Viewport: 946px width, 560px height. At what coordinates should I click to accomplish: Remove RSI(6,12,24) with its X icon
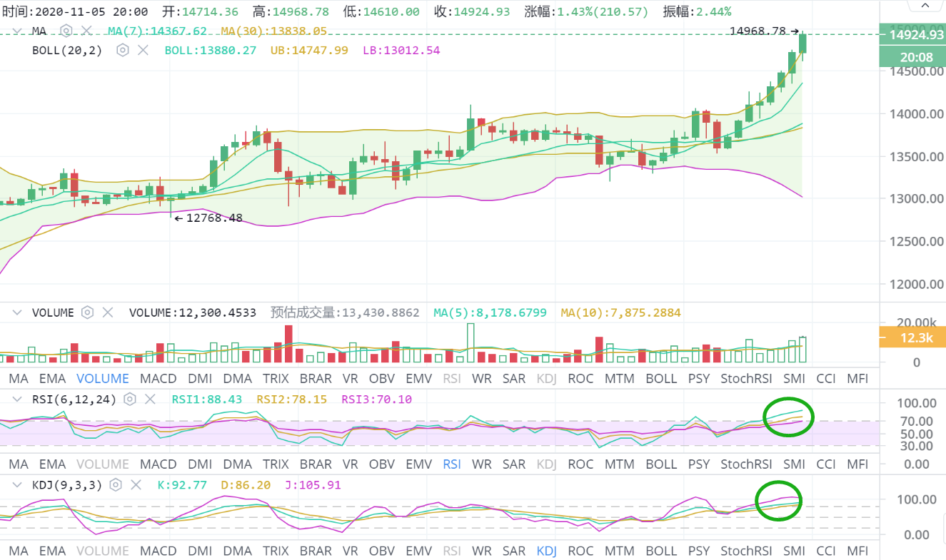(x=150, y=399)
